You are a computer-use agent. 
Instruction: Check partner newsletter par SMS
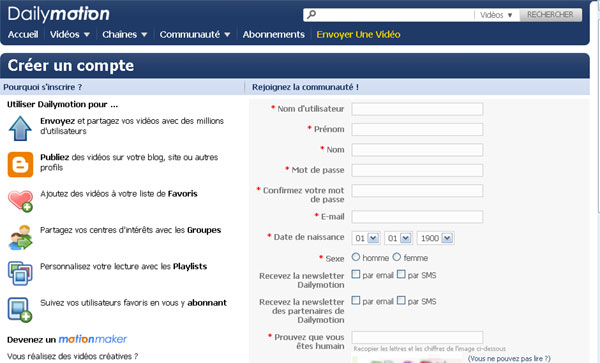[401, 300]
